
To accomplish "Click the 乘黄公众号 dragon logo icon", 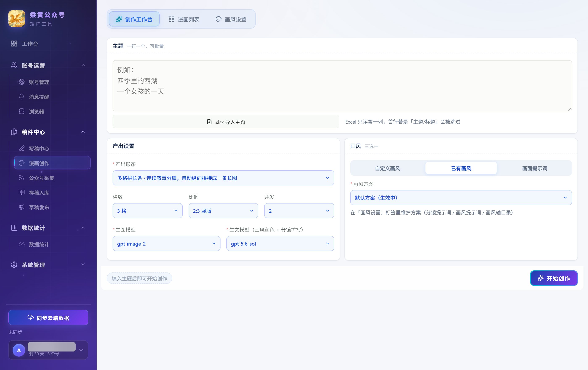I will 17,18.
